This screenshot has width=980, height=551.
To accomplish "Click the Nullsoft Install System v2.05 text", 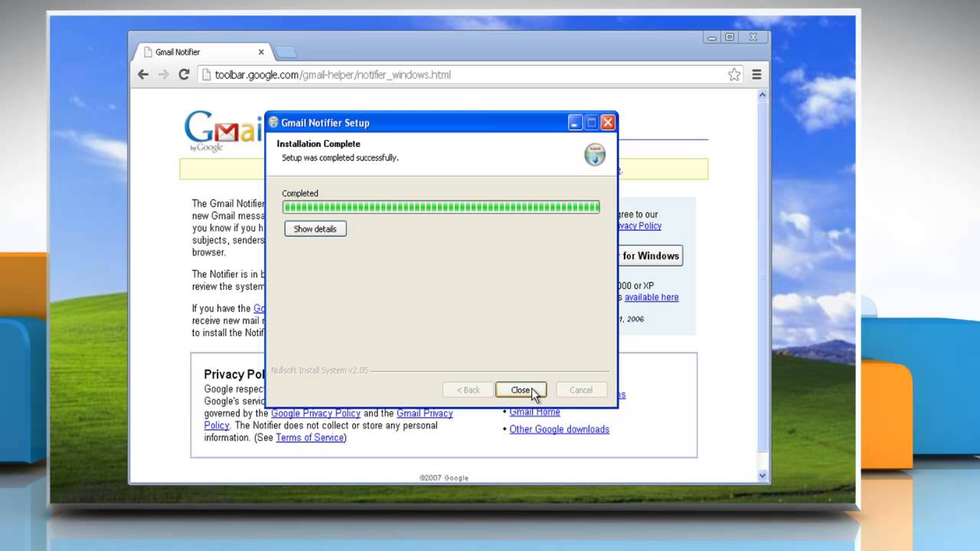I will coord(319,370).
